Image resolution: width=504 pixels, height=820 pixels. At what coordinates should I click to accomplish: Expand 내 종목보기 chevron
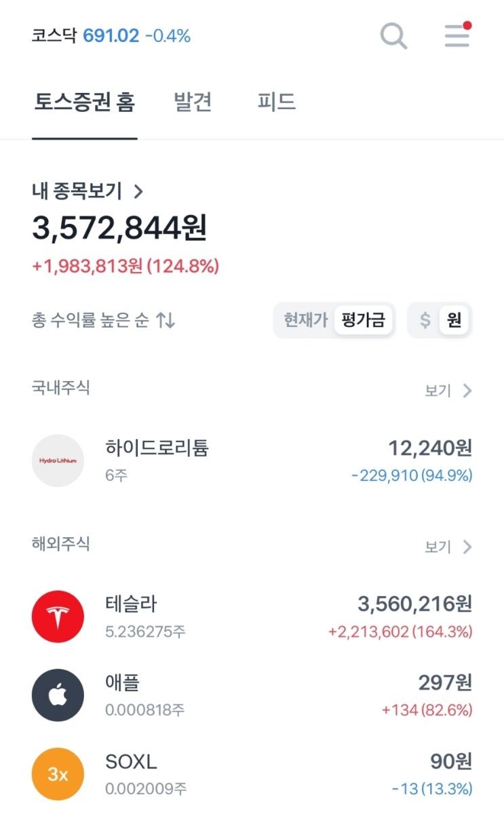coord(138,192)
